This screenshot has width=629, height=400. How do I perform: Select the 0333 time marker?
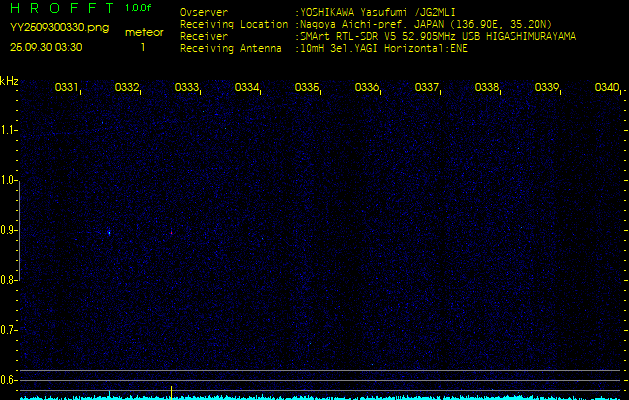186,87
